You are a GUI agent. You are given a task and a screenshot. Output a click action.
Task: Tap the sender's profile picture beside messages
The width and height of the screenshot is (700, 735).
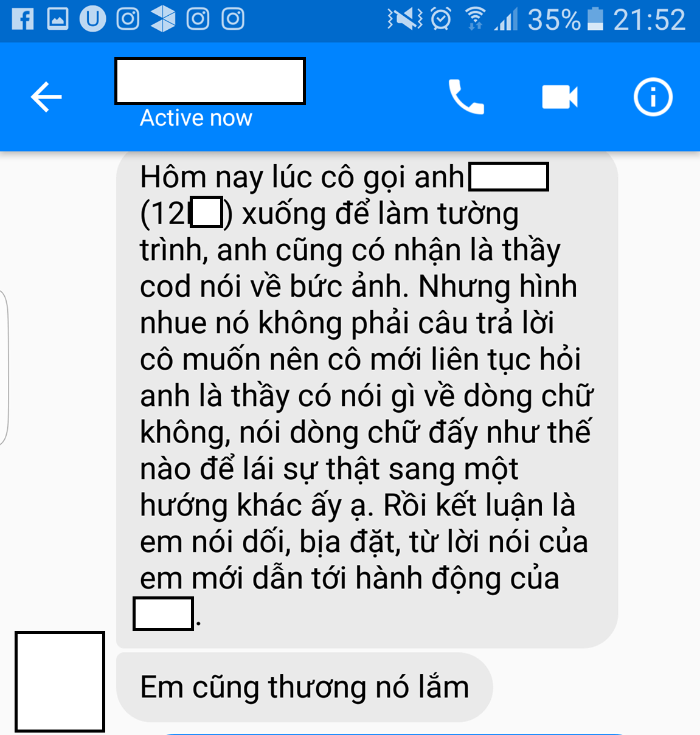[x=60, y=681]
